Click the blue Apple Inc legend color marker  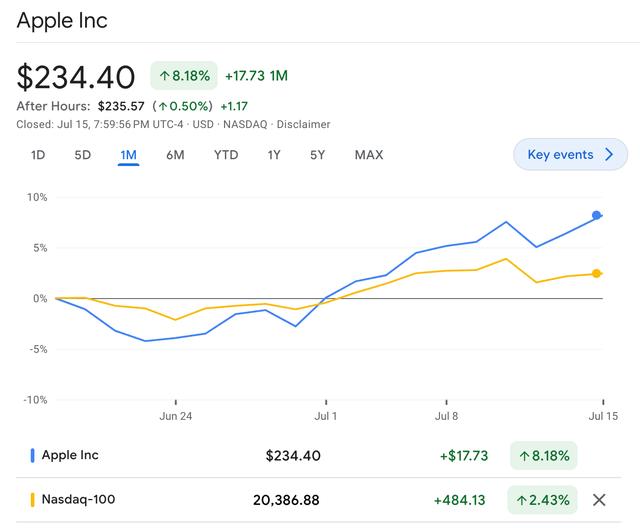pos(33,456)
